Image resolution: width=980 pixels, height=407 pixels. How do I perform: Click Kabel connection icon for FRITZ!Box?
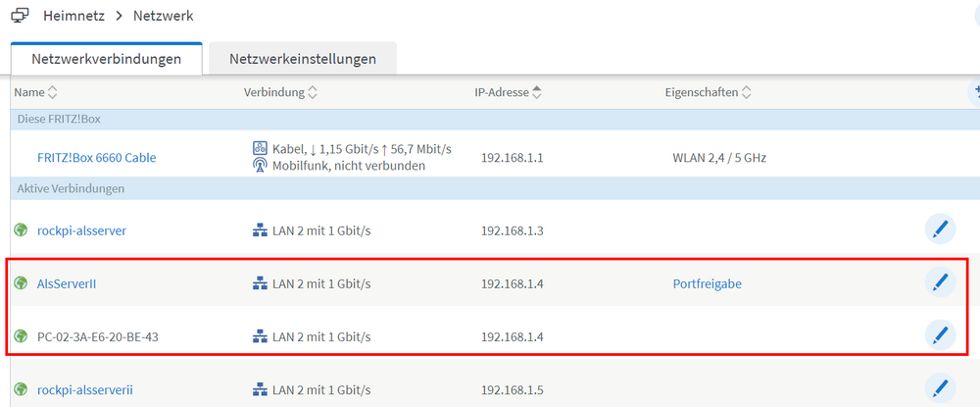(x=260, y=149)
